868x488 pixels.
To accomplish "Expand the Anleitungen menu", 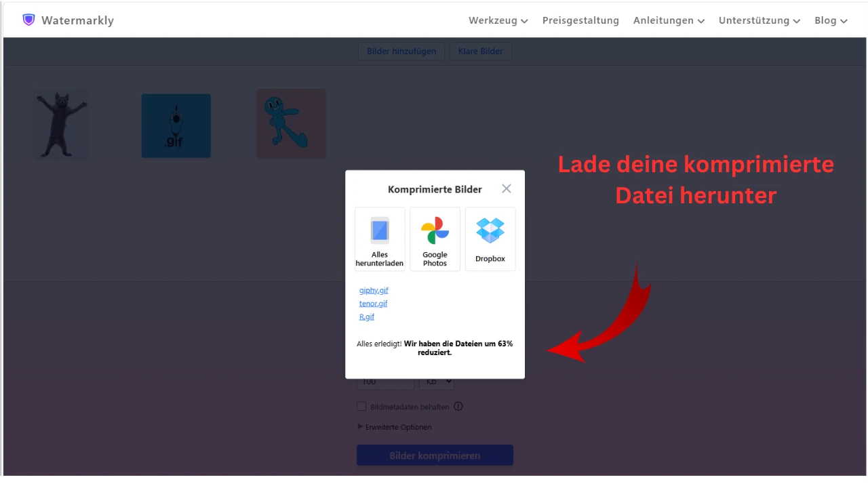I will coord(669,20).
